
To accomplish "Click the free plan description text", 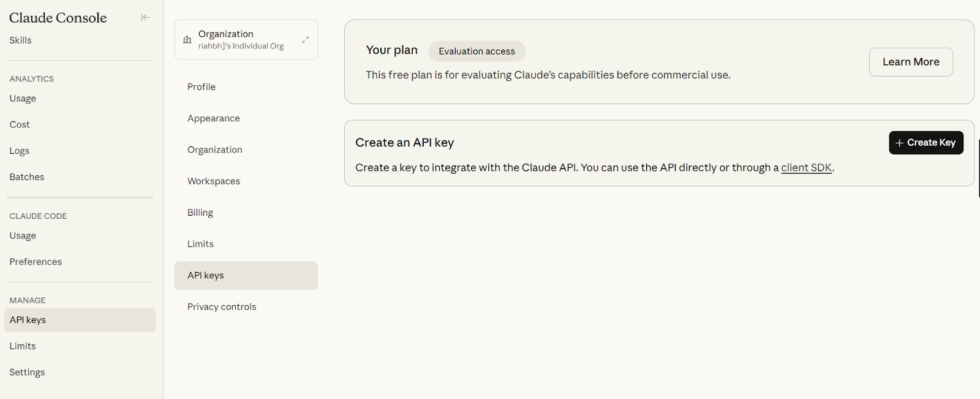I will tap(548, 75).
